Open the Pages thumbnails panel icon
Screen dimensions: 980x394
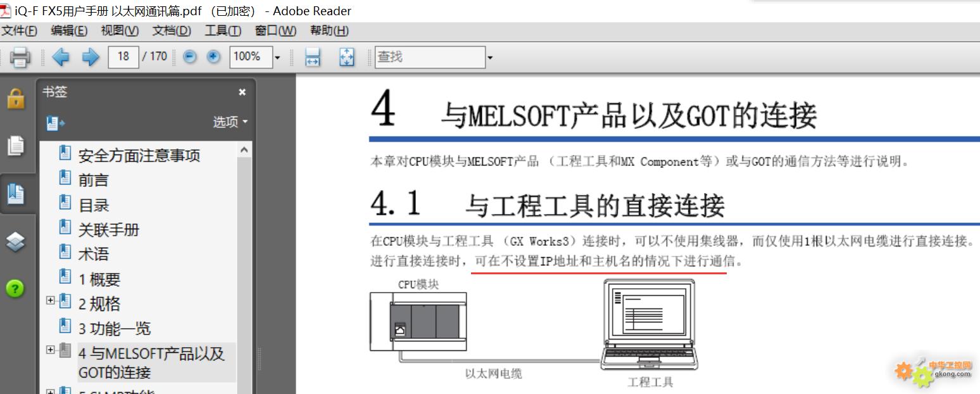coord(15,146)
